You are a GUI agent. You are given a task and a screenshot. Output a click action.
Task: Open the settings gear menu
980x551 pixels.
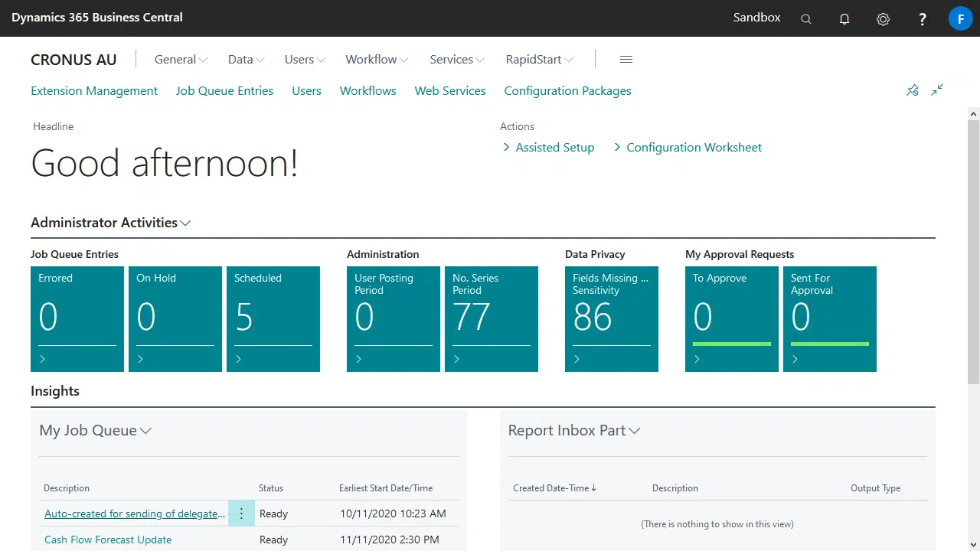click(883, 19)
